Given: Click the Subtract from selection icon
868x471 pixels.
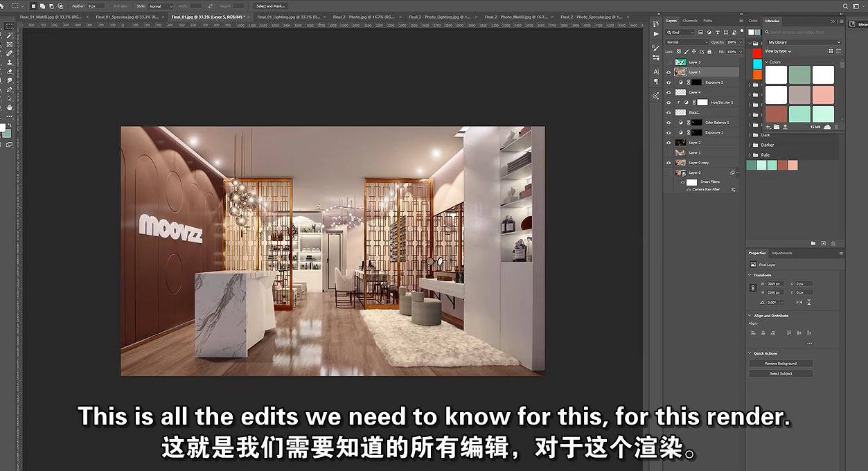Looking at the screenshot, I should coord(51,6).
